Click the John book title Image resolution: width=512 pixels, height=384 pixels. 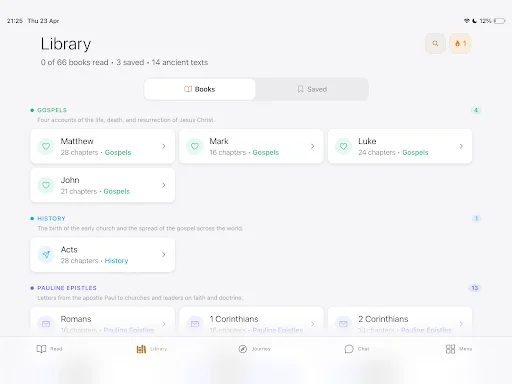[x=70, y=180]
